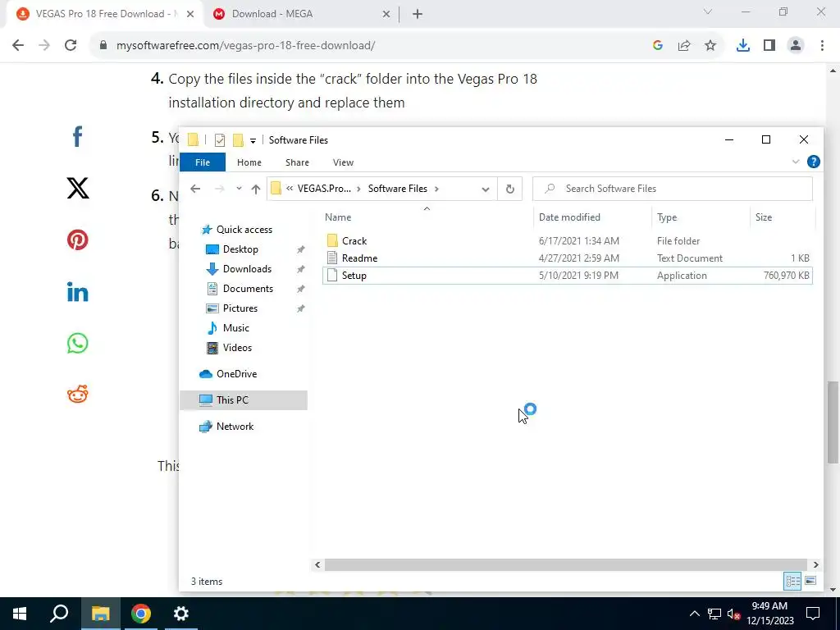Click Explorer horizontal scrollbar
The image size is (840, 630).
566,564
